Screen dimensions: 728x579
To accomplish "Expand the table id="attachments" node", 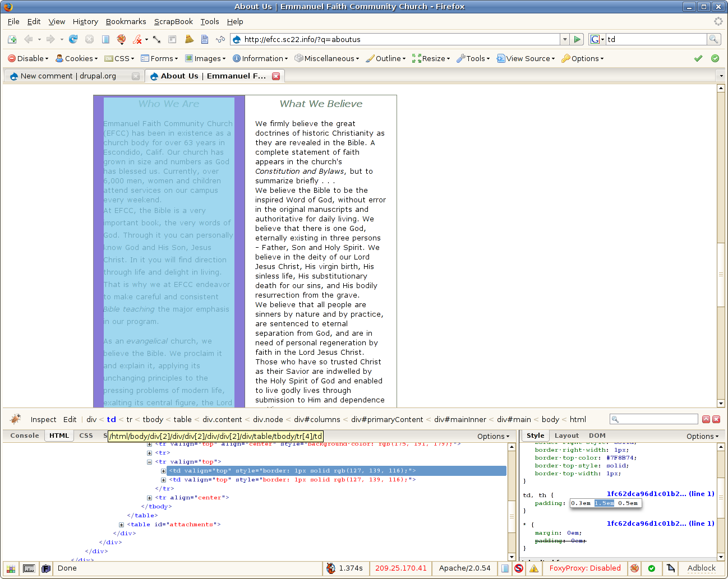I will pyautogui.click(x=122, y=525).
